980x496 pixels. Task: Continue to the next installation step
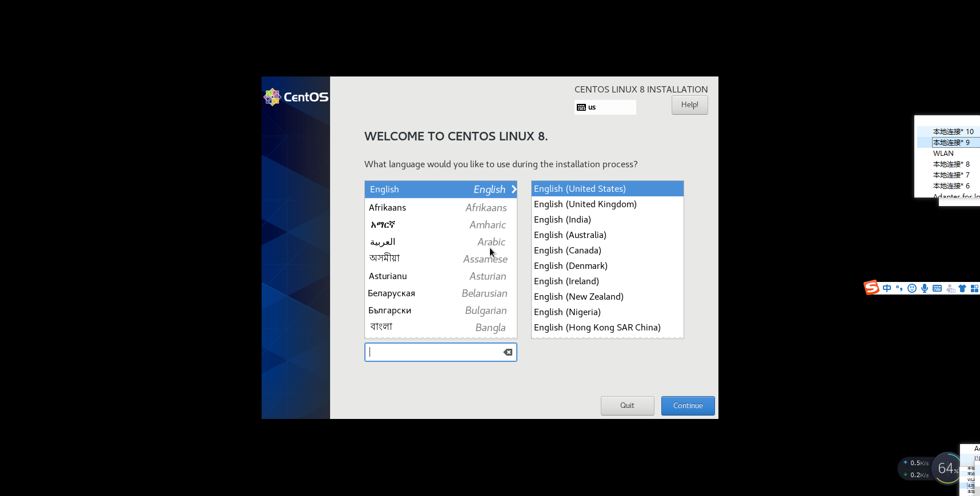[688, 406]
